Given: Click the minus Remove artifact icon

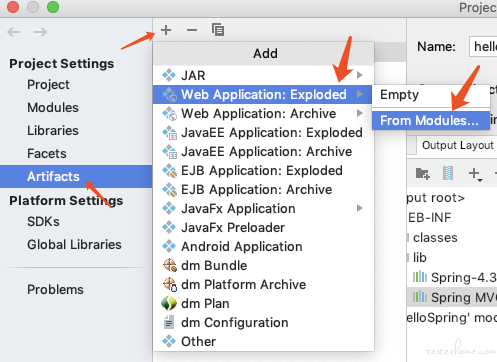Looking at the screenshot, I should click(192, 30).
